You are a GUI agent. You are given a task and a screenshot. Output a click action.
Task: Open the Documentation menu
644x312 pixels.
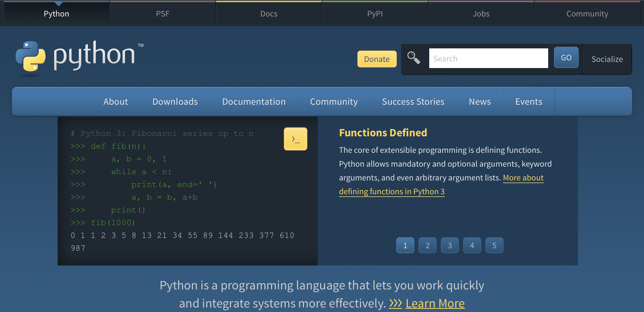coord(254,102)
